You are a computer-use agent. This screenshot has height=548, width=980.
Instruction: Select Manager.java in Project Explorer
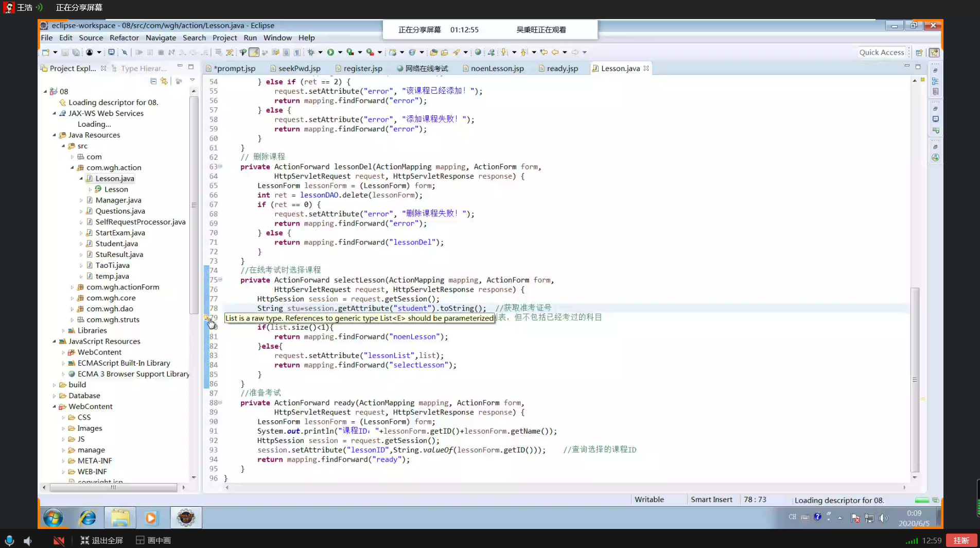pos(118,200)
